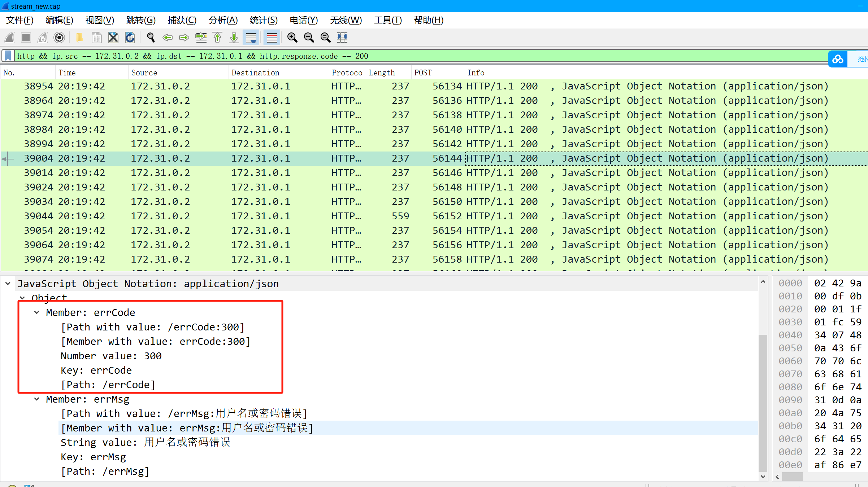Open the 视图(V) menu
This screenshot has height=487, width=868.
(x=100, y=20)
